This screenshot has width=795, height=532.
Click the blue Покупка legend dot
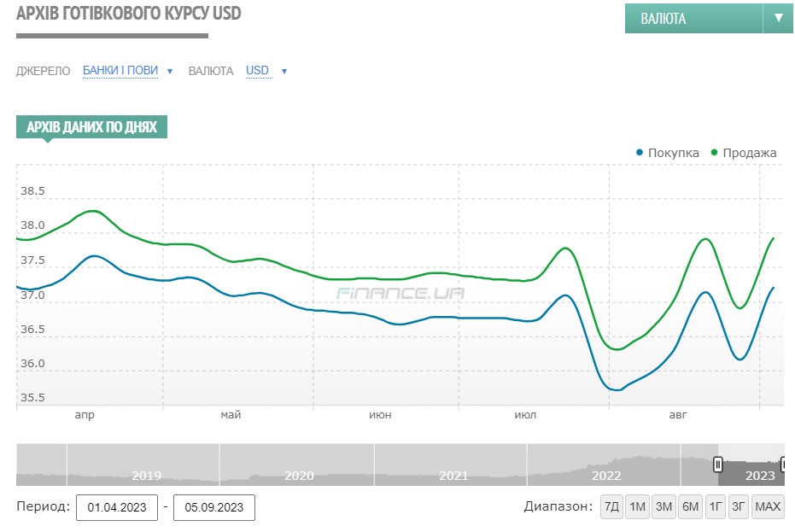click(640, 153)
